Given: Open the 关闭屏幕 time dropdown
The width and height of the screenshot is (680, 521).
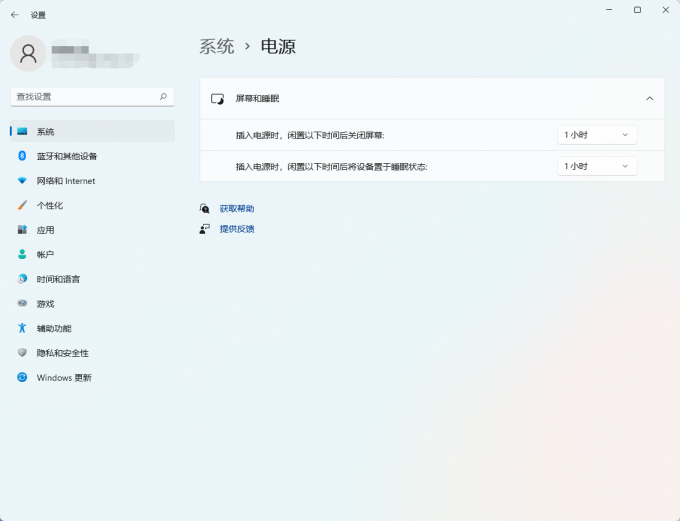Looking at the screenshot, I should coord(597,135).
